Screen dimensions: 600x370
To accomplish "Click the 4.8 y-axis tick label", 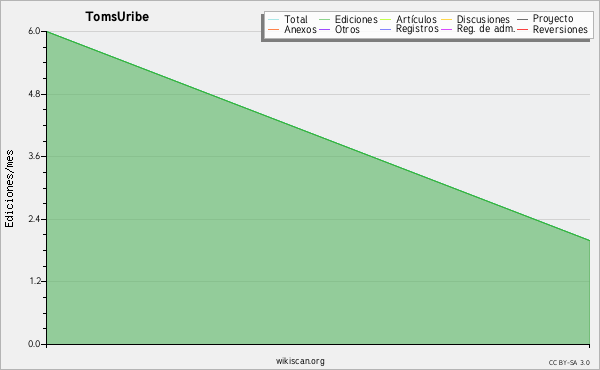I will (34, 94).
